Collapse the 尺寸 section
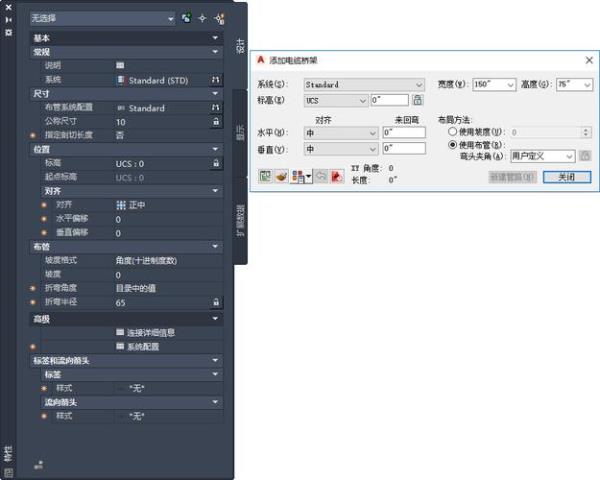This screenshot has width=600, height=480. click(215, 93)
